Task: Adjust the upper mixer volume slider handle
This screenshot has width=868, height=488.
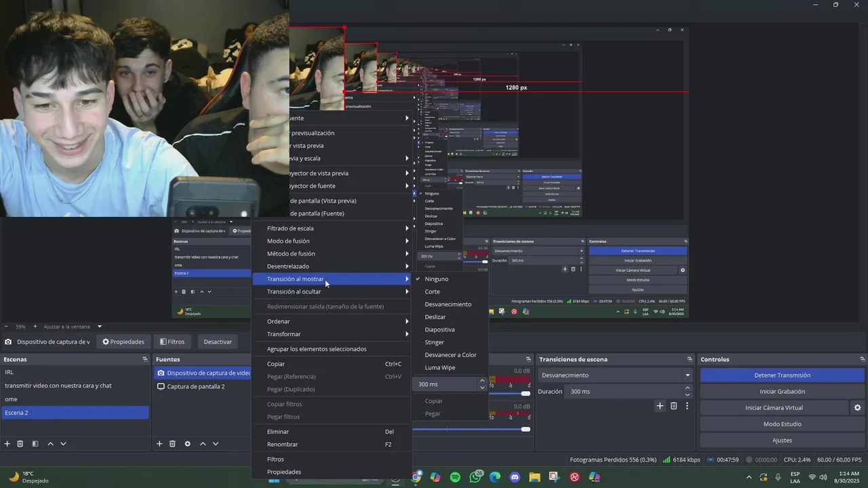Action: click(x=526, y=394)
